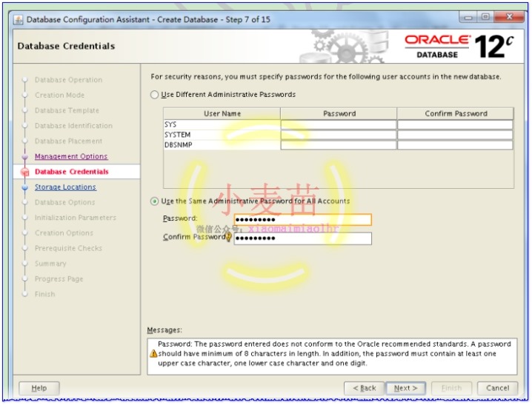Click the Database Placement step text
Screen dimensions: 532x408
pos(68,141)
